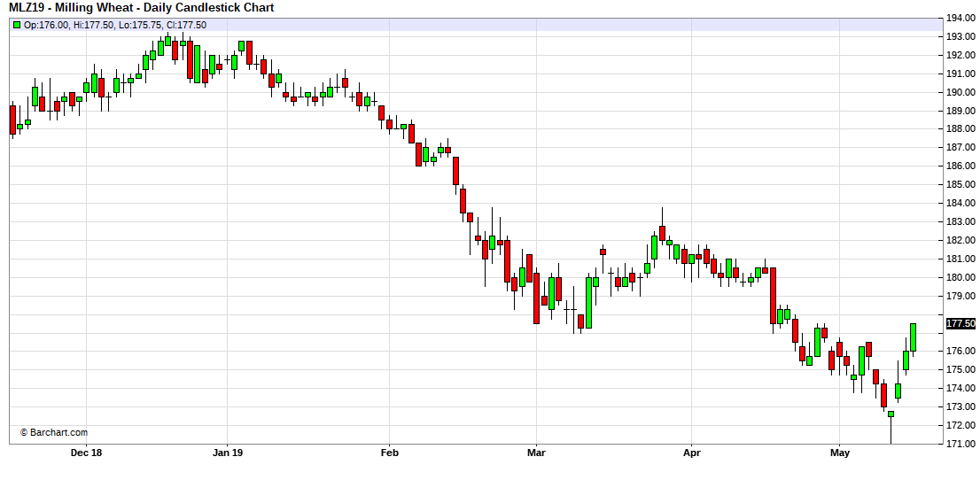
Task: Click the 171.00 price axis label
Action: (961, 444)
